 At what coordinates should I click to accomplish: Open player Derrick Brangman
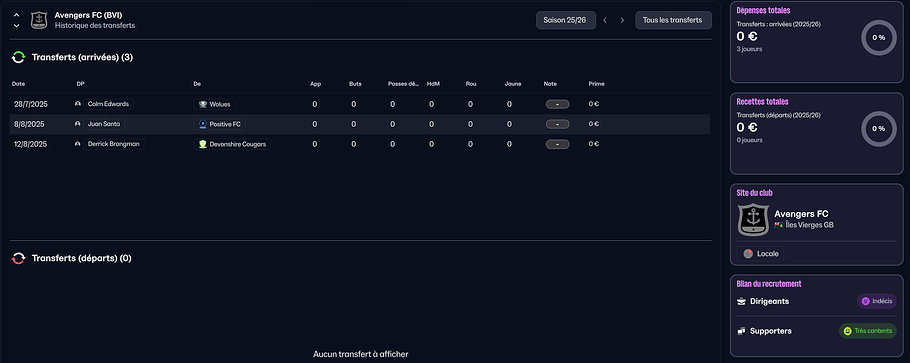click(x=114, y=144)
